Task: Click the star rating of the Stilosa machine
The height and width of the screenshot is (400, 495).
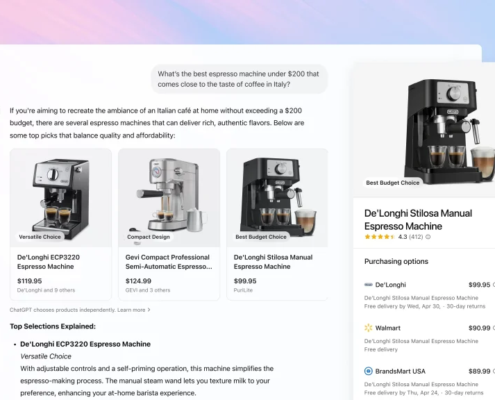Action: point(380,237)
